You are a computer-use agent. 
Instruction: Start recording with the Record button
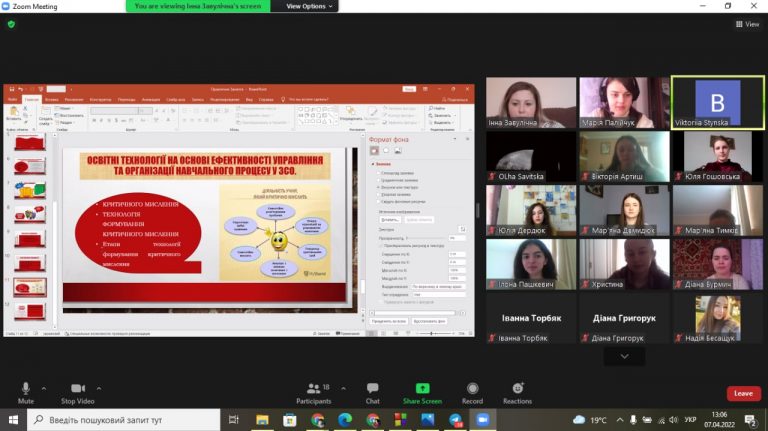pos(472,393)
